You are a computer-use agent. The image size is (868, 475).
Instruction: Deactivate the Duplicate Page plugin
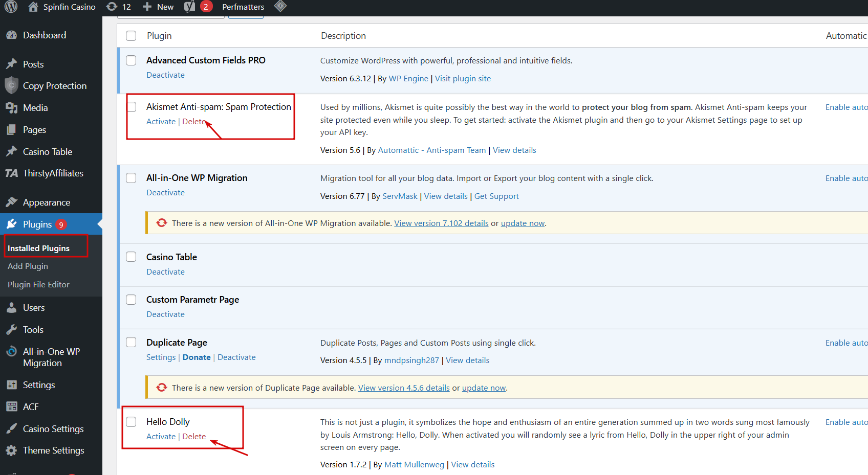pos(236,357)
